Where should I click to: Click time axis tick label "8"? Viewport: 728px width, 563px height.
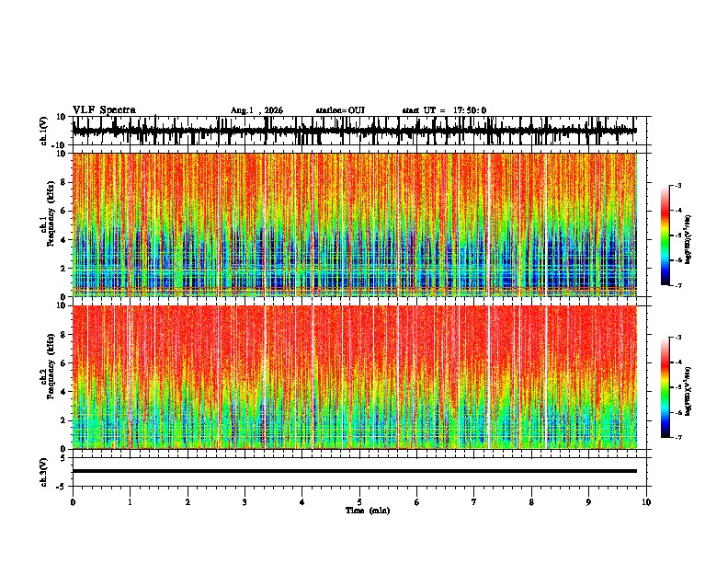click(531, 502)
